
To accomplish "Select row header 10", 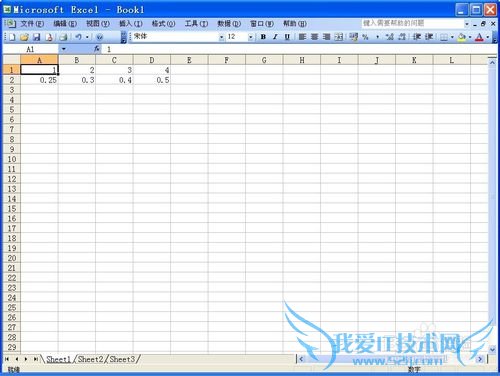I will (x=12, y=159).
